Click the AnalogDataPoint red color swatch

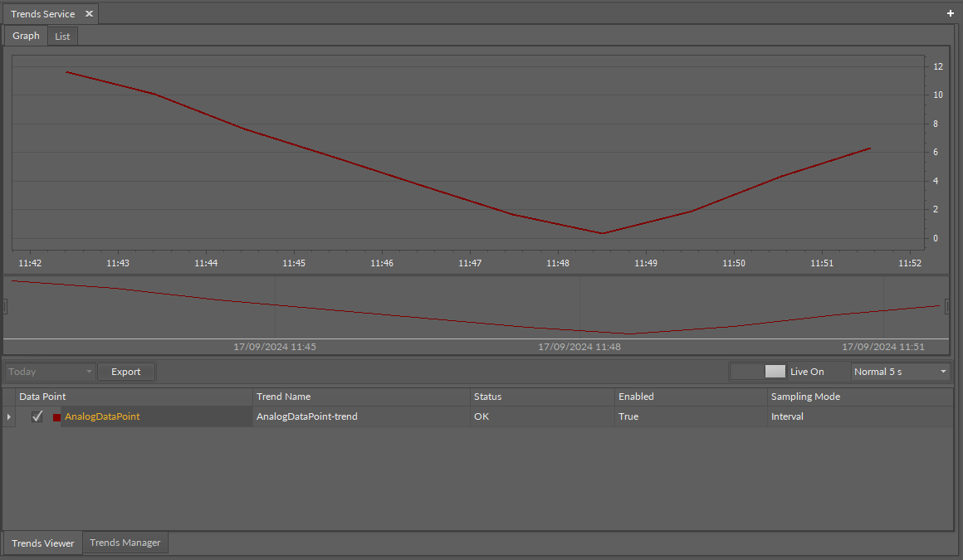point(56,417)
